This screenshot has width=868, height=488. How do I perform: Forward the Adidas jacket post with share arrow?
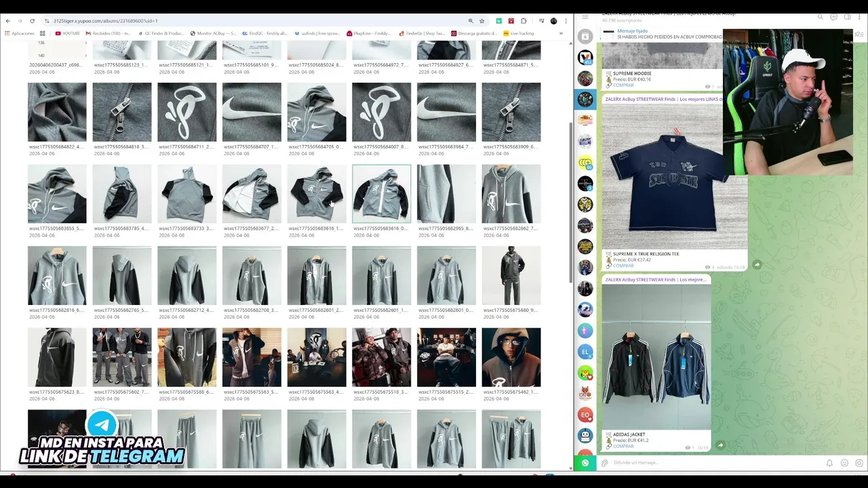(721, 445)
